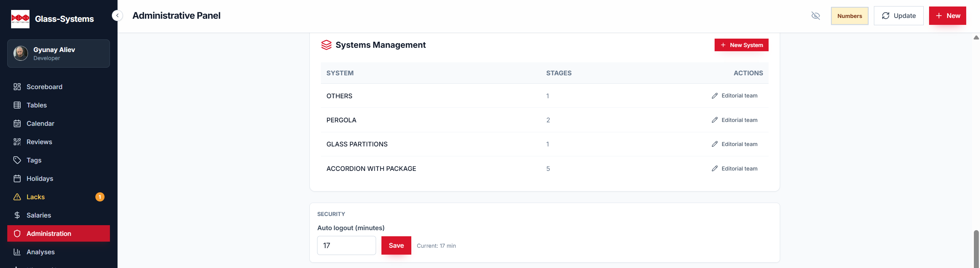Click the Salaries dollar icon
The height and width of the screenshot is (268, 980).
click(17, 215)
